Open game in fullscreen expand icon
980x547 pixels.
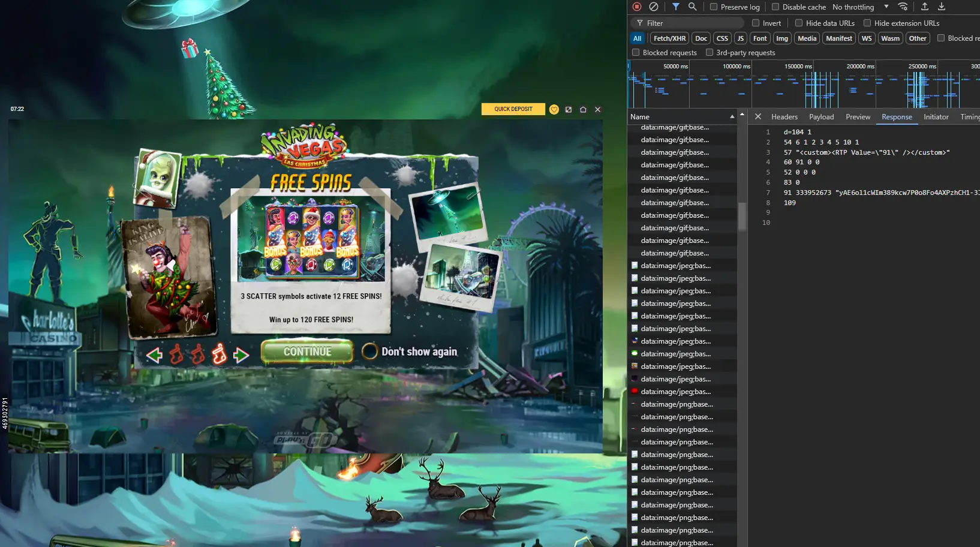(569, 109)
